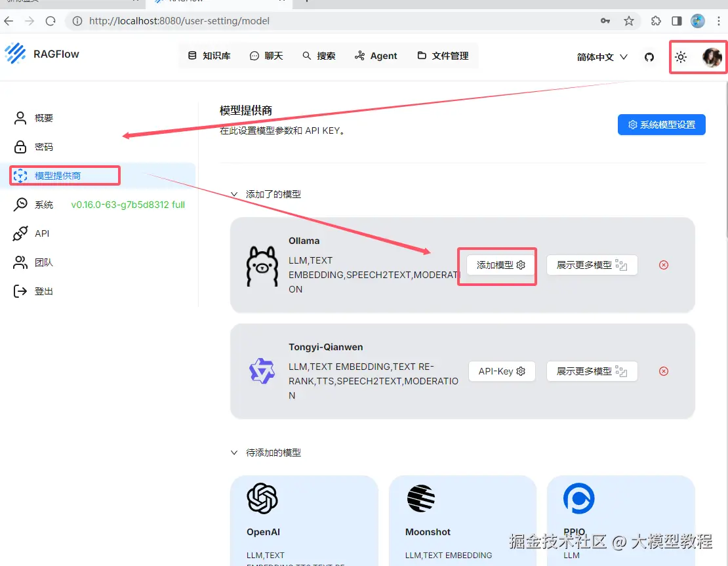Click the 模型提供商 page heading
The width and height of the screenshot is (728, 566).
pos(245,110)
